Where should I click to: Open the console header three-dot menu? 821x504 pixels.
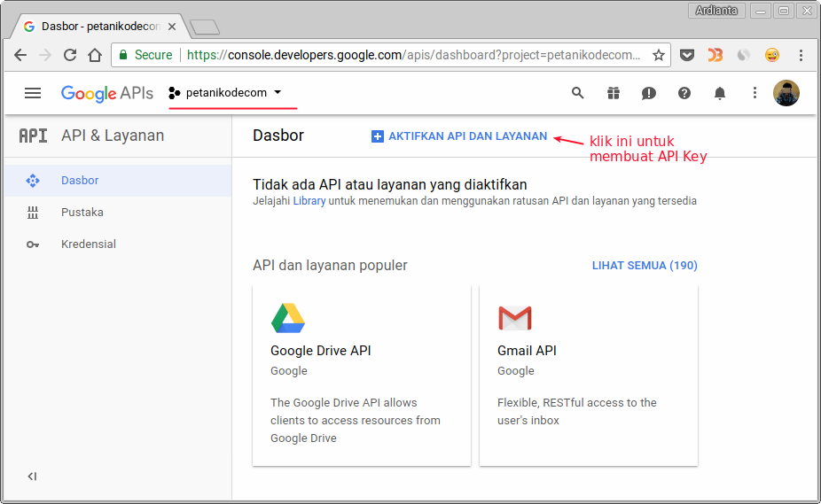click(x=755, y=93)
